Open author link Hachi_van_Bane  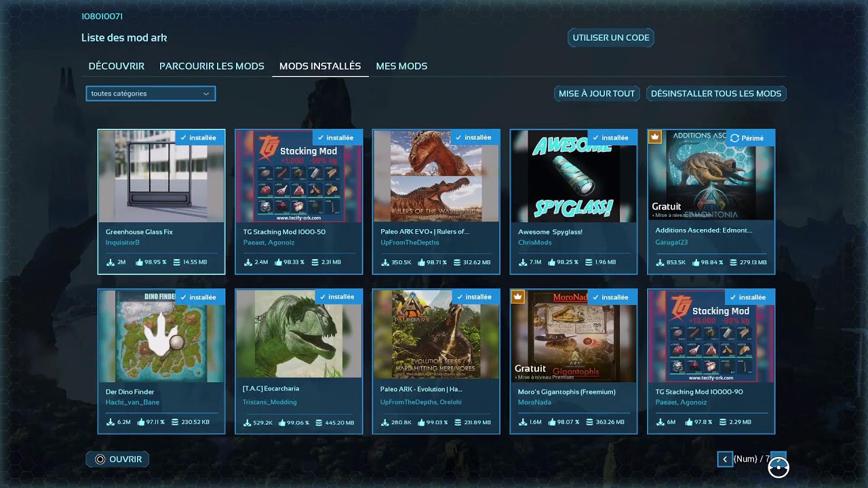point(132,403)
